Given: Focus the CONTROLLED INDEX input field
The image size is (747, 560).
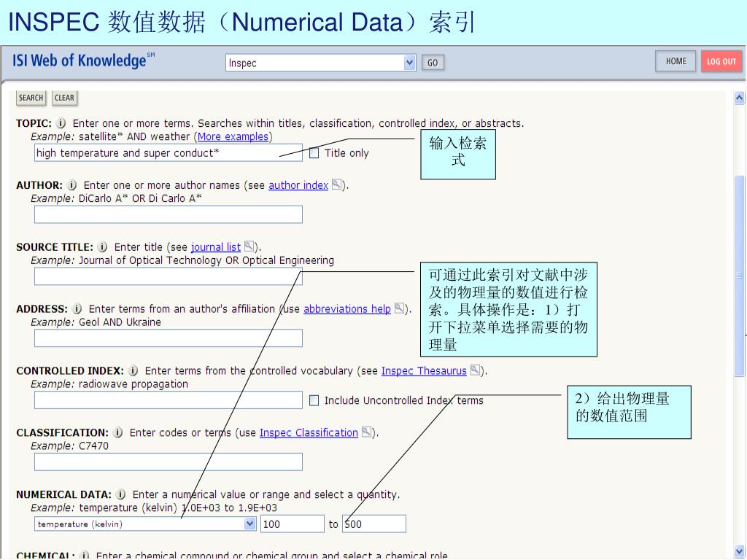Looking at the screenshot, I should [x=169, y=400].
